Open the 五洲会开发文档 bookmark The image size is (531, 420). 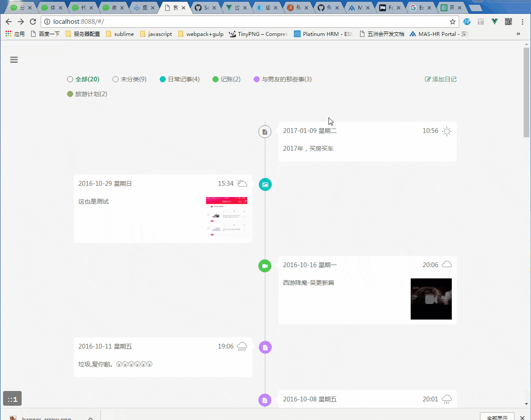coord(382,34)
